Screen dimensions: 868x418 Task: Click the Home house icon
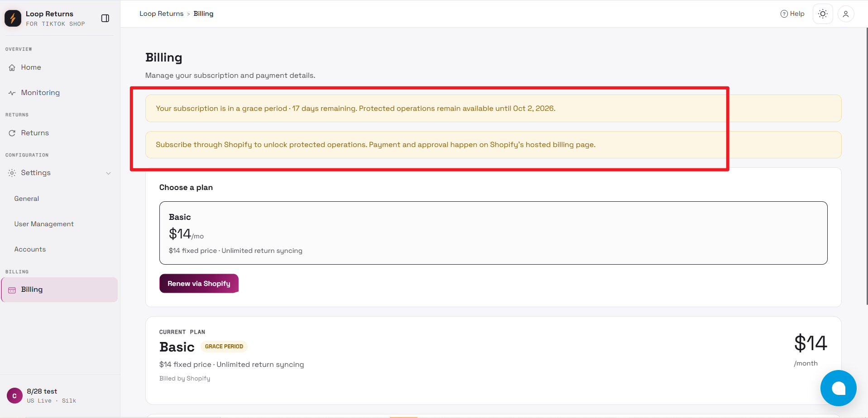(12, 67)
